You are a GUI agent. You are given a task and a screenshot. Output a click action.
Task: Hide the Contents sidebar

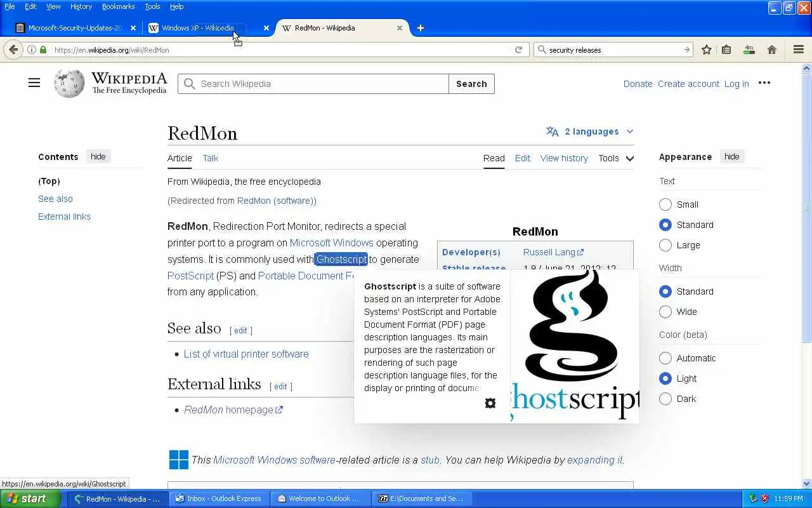98,156
